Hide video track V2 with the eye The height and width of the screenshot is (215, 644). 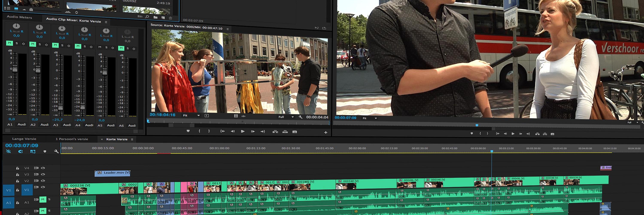point(43,181)
